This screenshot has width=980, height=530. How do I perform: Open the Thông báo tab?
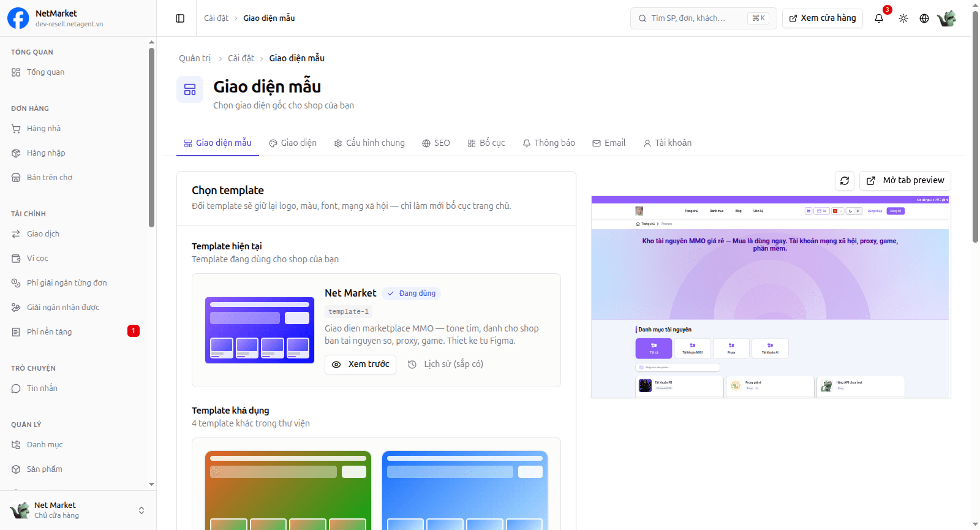point(549,143)
